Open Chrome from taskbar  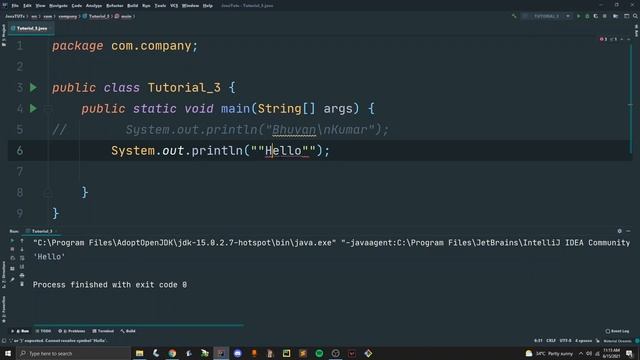(x=172, y=353)
